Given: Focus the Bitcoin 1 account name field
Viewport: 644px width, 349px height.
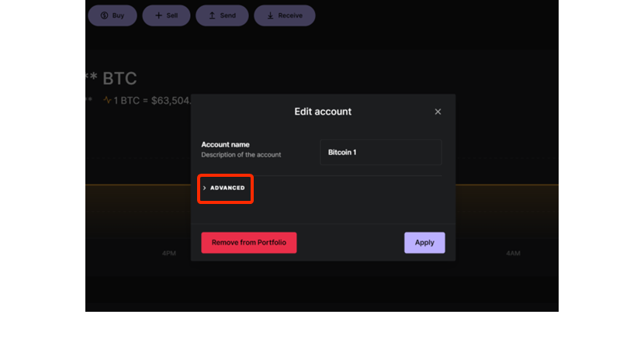Looking at the screenshot, I should coord(381,152).
